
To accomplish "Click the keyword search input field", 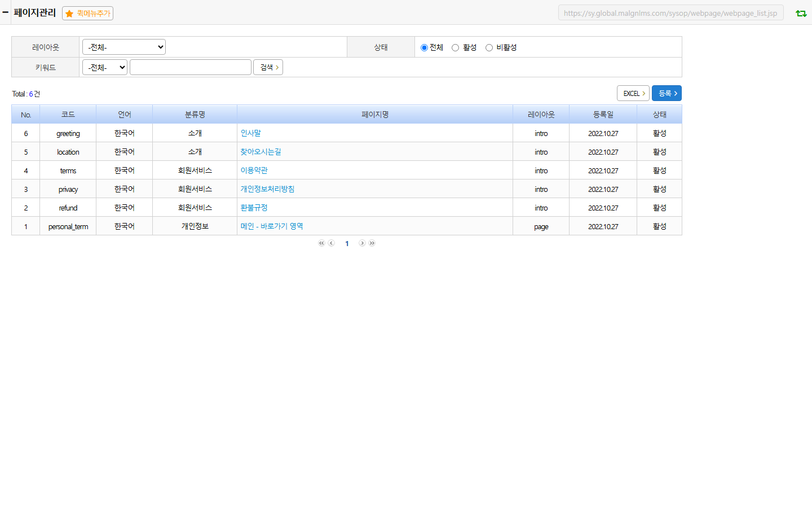I will tap(191, 67).
